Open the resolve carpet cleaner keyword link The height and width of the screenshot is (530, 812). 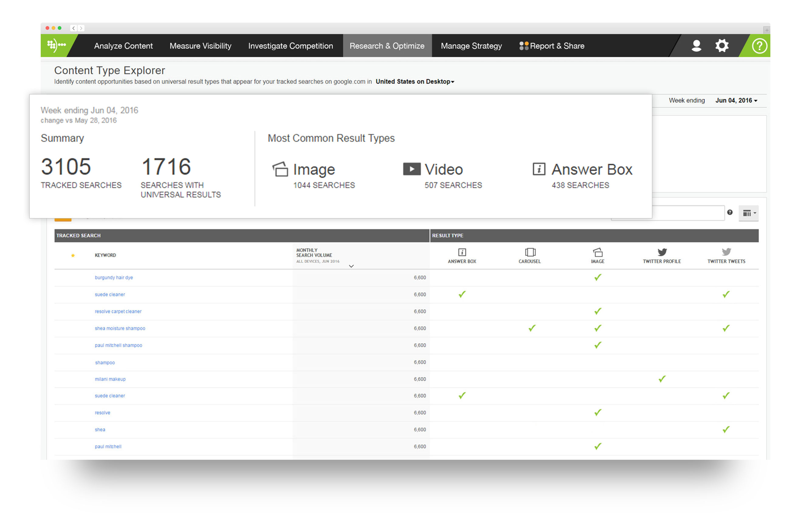118,311
